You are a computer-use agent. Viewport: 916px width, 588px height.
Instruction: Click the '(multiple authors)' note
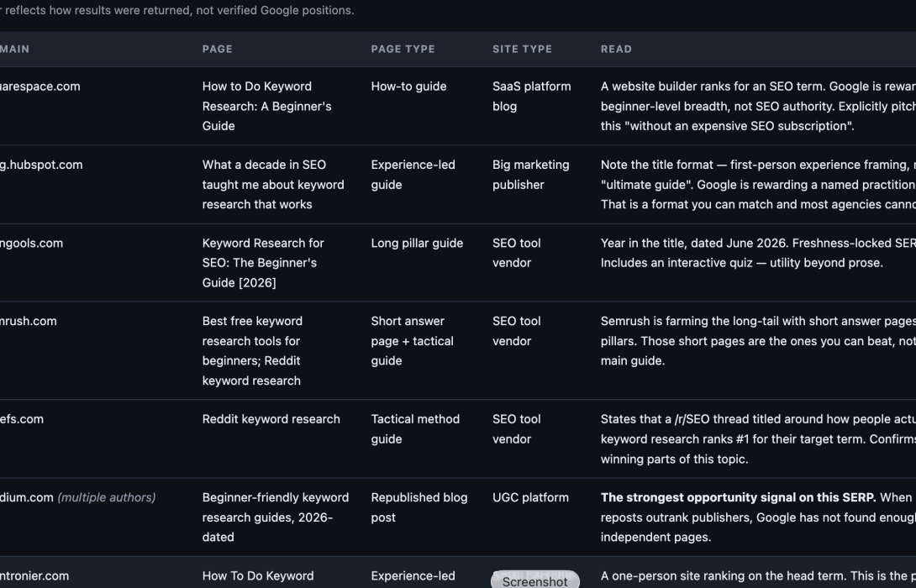(x=107, y=497)
